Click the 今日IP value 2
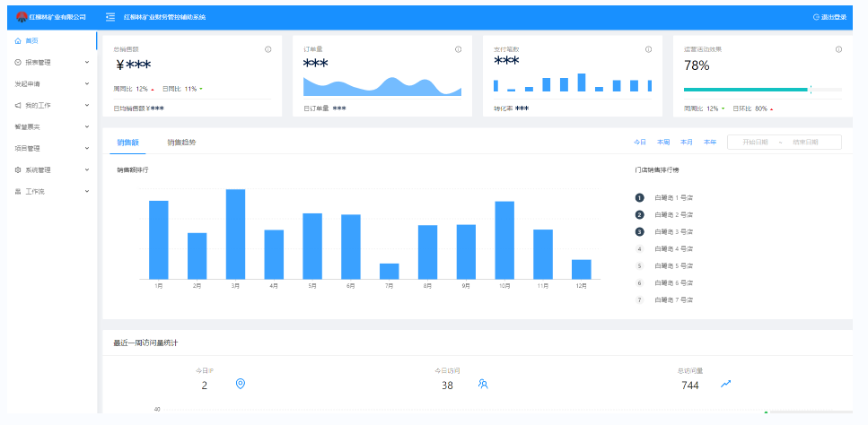The width and height of the screenshot is (868, 425). (205, 386)
